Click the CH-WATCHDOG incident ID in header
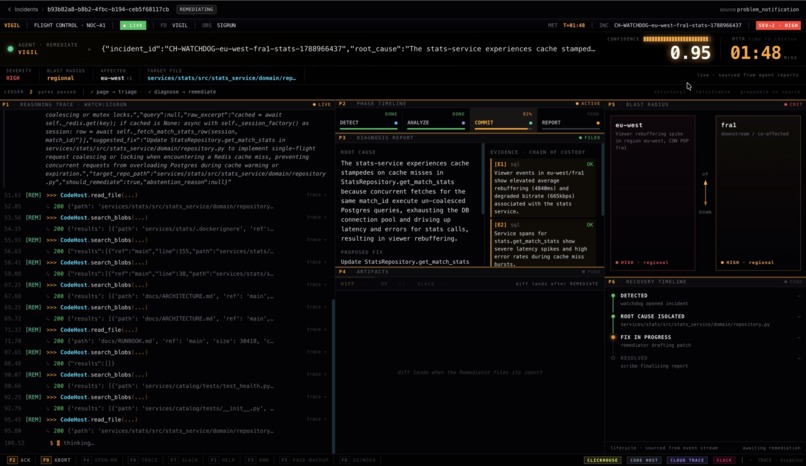Image resolution: width=806 pixels, height=466 pixels. click(x=677, y=25)
